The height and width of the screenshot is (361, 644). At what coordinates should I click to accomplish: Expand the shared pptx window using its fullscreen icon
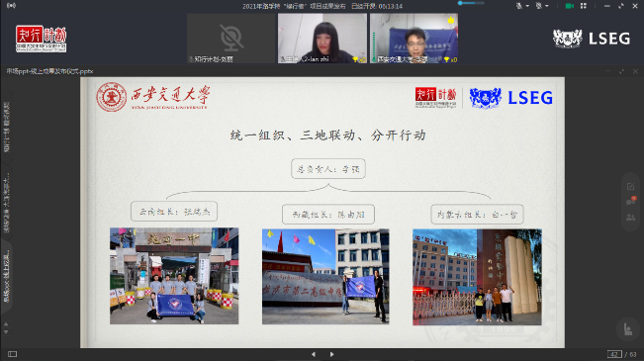click(622, 71)
